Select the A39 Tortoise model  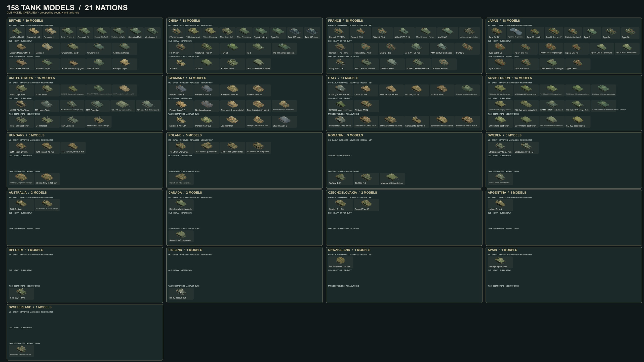99,64
